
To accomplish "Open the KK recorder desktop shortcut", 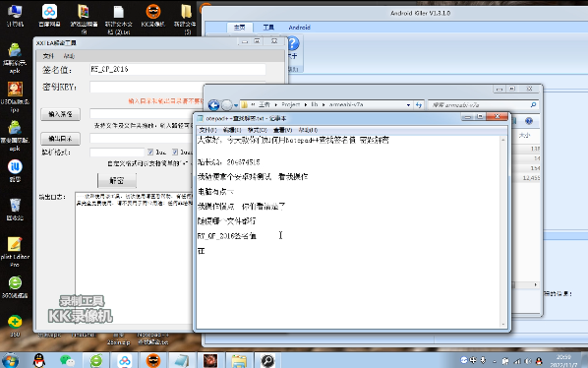I will coord(153,15).
